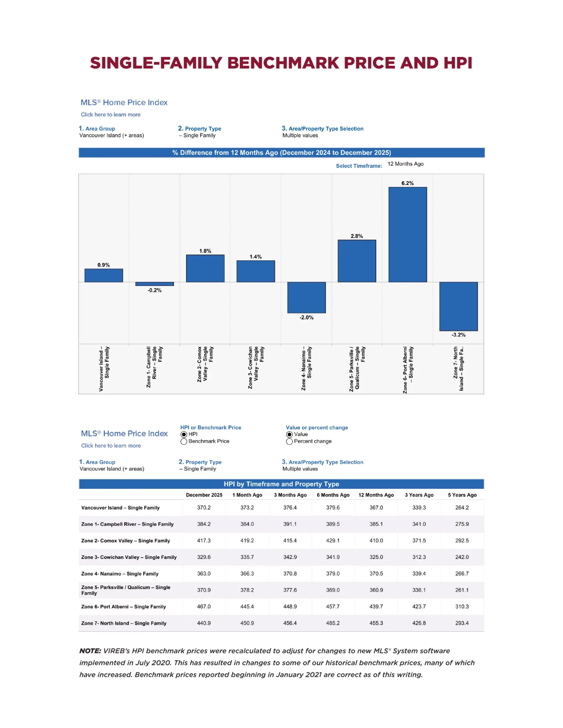This screenshot has width=563, height=728.
Task: Open the Area Group dropdown above HPI table
Action: (x=112, y=469)
